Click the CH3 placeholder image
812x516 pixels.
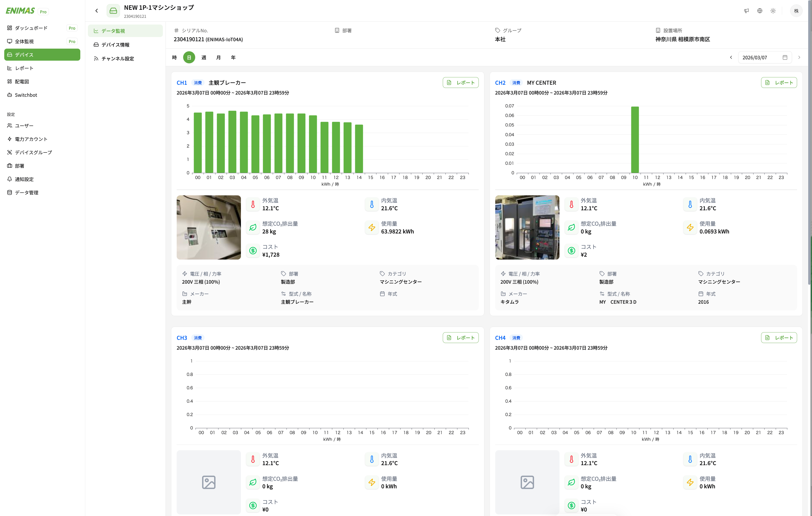point(209,482)
